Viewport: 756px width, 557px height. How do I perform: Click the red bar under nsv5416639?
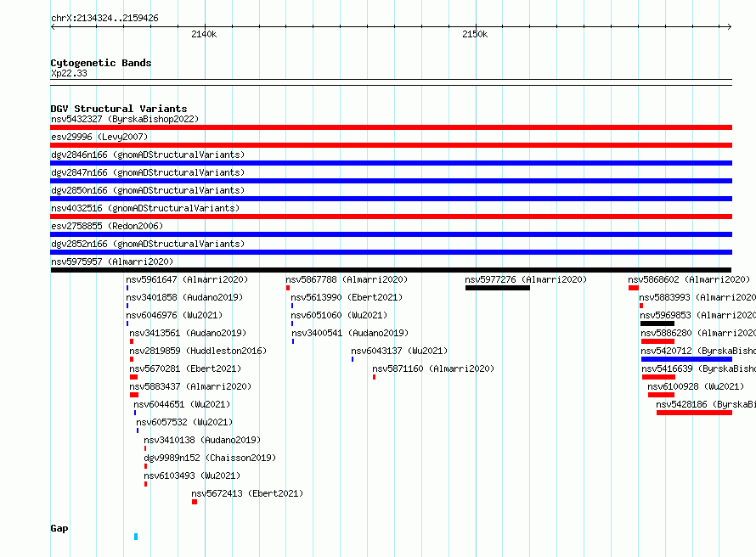pyautogui.click(x=658, y=377)
